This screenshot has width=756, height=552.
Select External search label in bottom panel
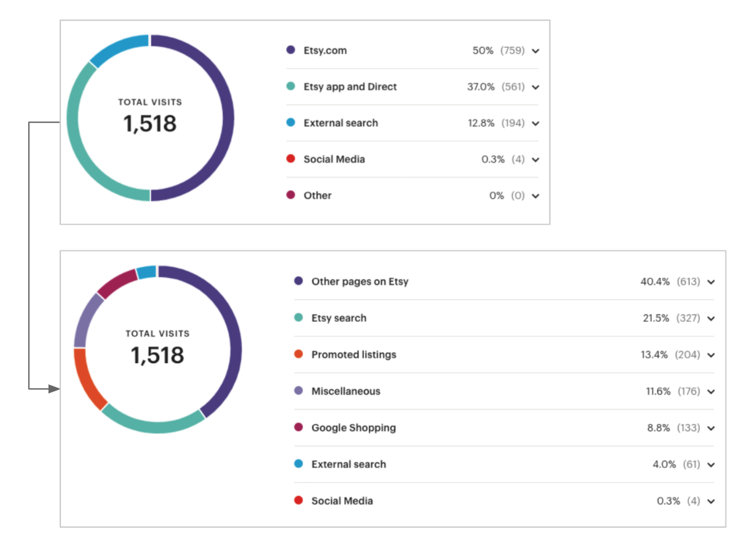[x=349, y=464]
